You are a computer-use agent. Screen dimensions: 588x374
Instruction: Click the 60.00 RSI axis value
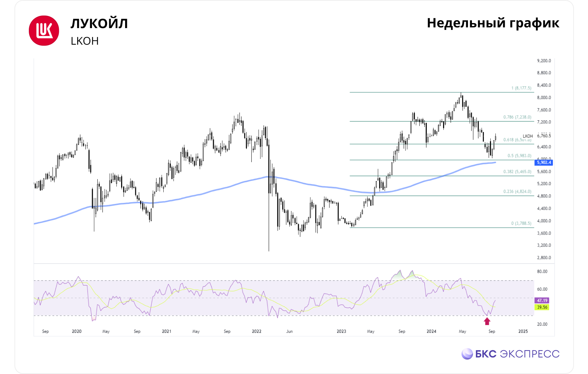pos(542,289)
